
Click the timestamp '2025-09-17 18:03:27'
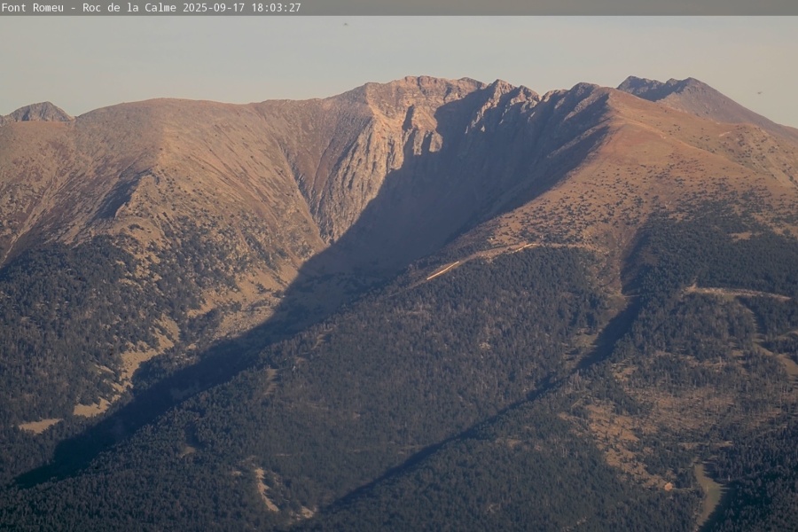point(242,8)
